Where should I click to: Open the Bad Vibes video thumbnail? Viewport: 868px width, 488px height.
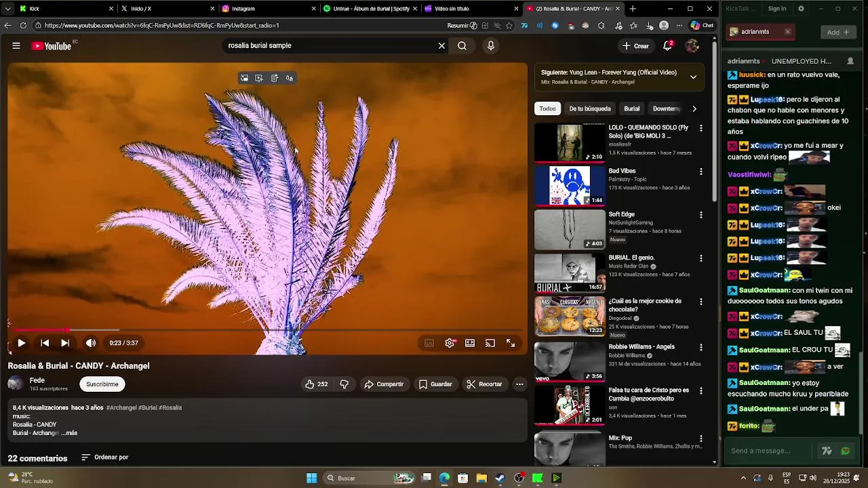pyautogui.click(x=570, y=186)
